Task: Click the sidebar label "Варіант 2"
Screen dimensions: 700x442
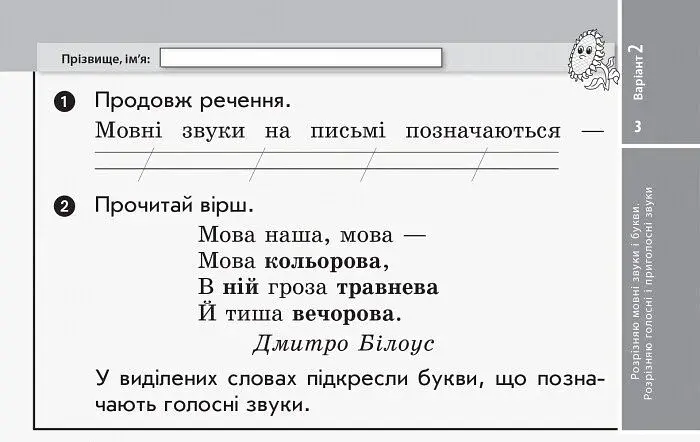Action: tap(638, 71)
